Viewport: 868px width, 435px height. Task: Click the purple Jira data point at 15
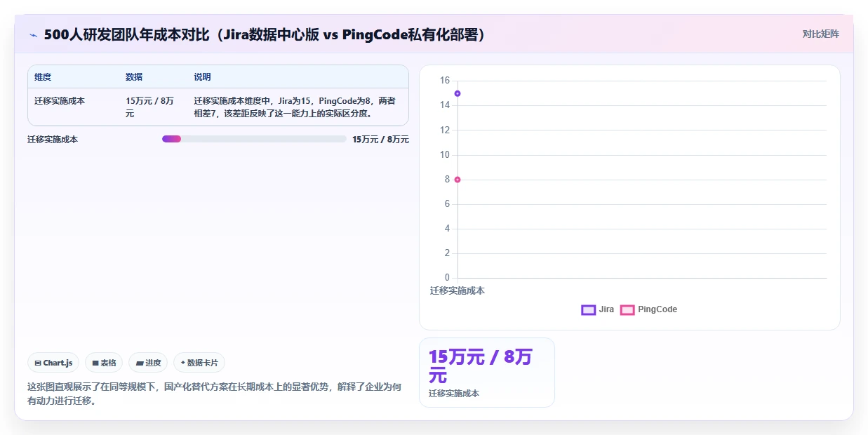(458, 93)
